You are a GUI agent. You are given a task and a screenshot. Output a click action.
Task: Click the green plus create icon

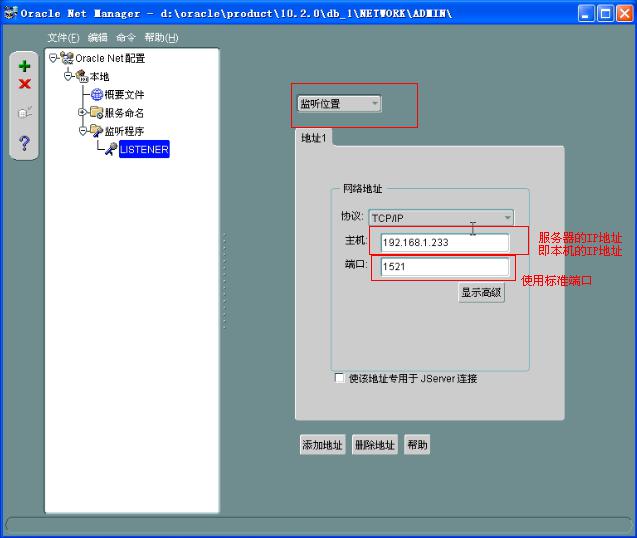tap(24, 66)
